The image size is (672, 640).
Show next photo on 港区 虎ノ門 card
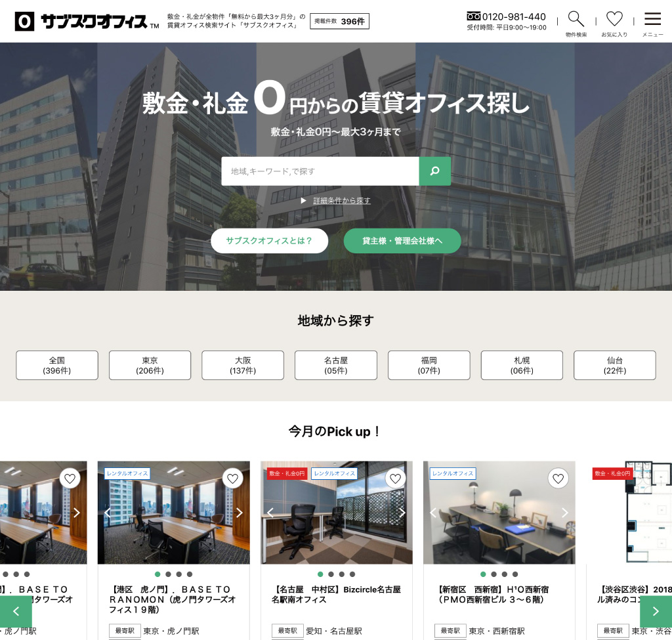(x=239, y=513)
